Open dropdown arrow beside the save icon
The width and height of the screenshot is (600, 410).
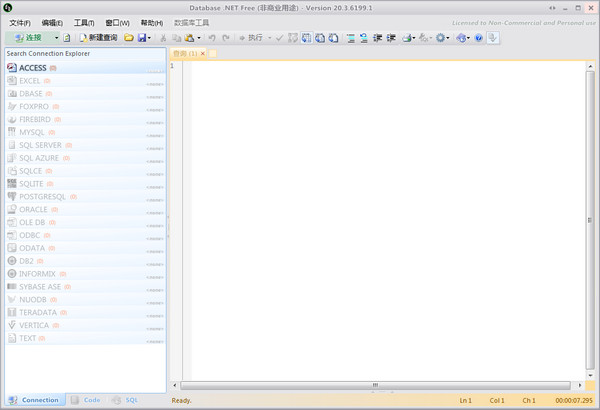point(152,37)
